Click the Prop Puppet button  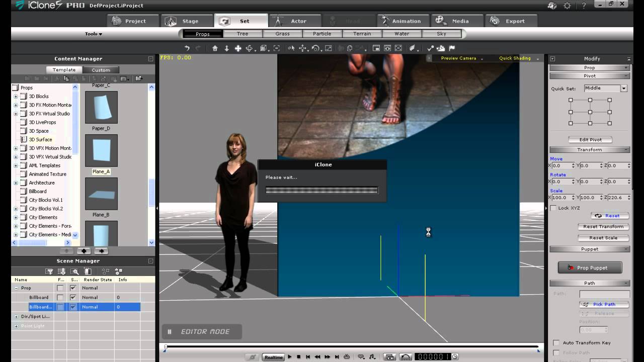coord(590,268)
